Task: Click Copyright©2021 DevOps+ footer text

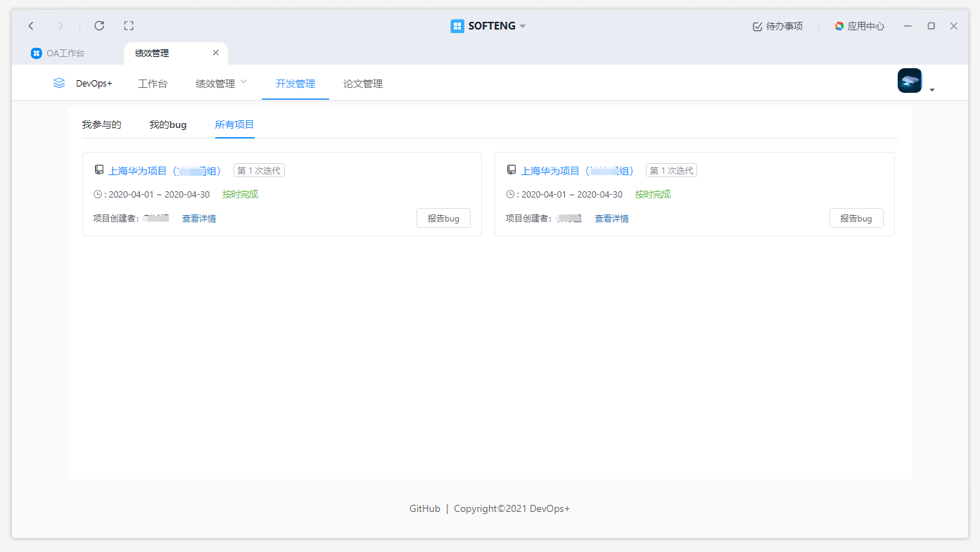Action: pos(512,508)
